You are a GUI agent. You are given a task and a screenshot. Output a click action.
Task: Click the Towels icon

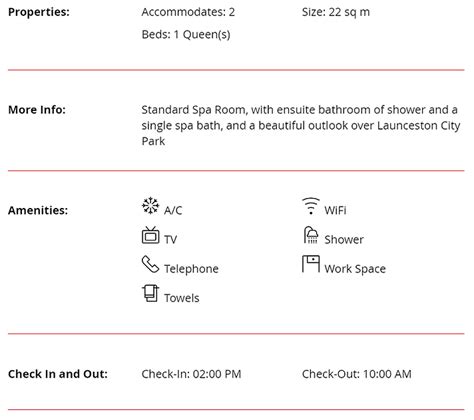[150, 294]
